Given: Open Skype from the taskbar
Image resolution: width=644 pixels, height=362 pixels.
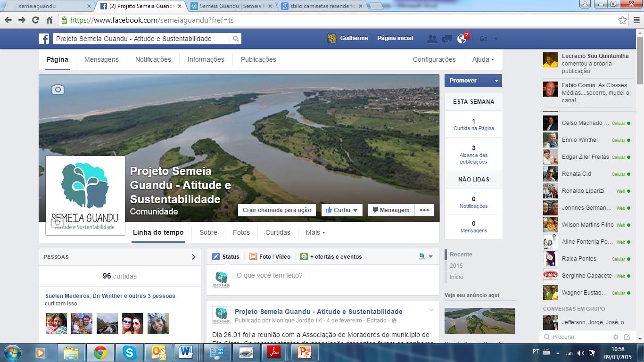Looking at the screenshot, I should [129, 353].
